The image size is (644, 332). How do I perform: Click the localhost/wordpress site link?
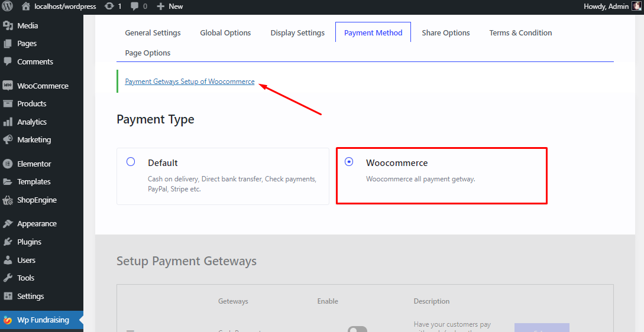pyautogui.click(x=65, y=6)
